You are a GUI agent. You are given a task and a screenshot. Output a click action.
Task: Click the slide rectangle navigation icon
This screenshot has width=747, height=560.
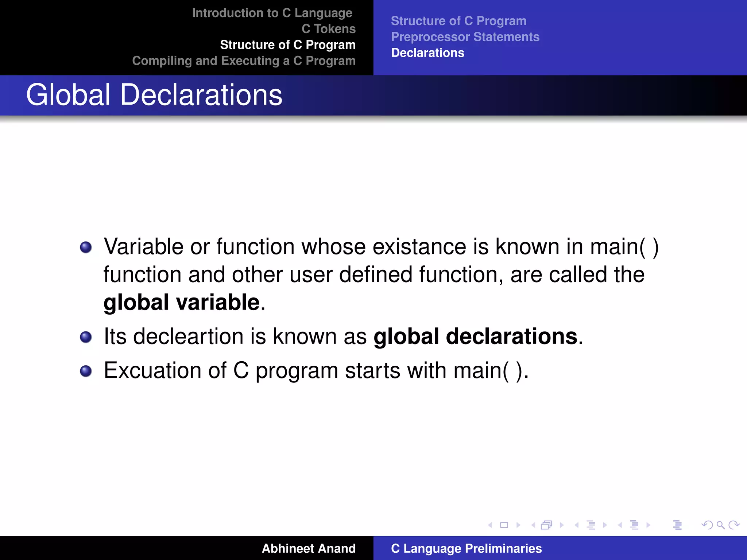pos(504,525)
